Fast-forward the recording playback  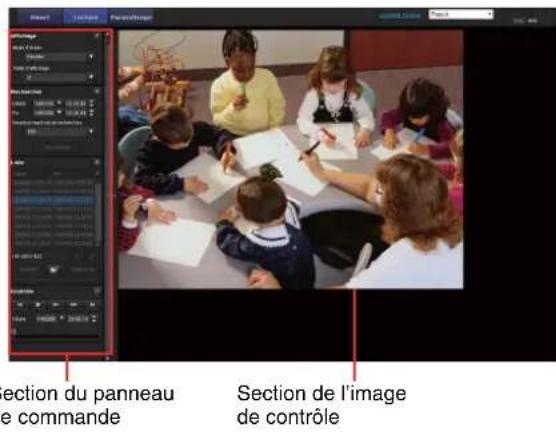click(x=74, y=305)
